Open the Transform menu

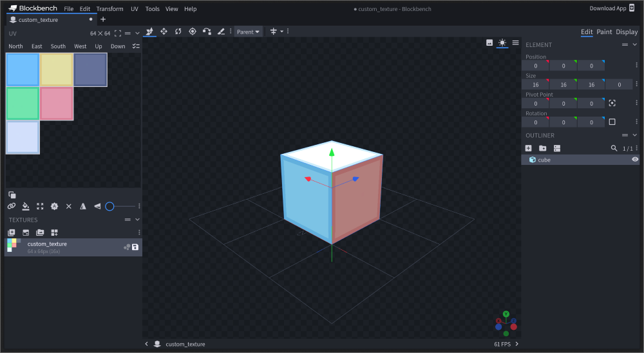[x=109, y=9]
